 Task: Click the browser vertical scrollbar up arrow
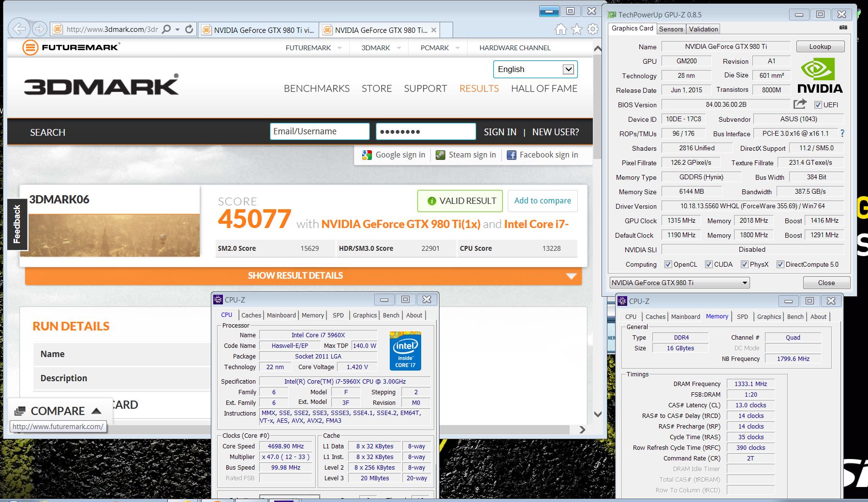(x=598, y=49)
